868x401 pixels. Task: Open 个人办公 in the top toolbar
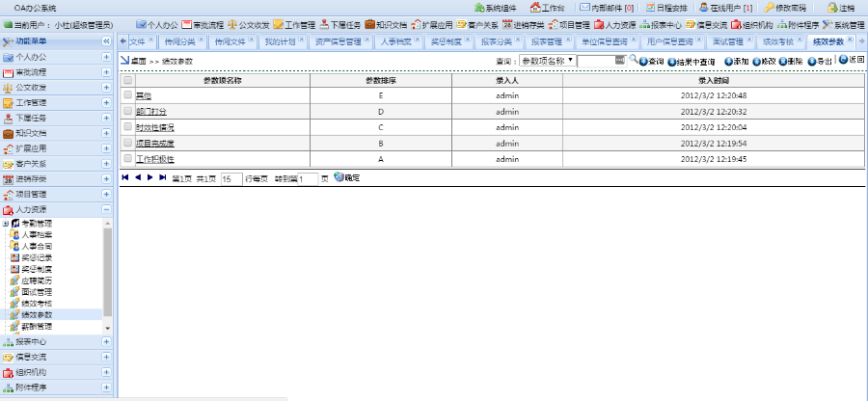click(x=156, y=25)
